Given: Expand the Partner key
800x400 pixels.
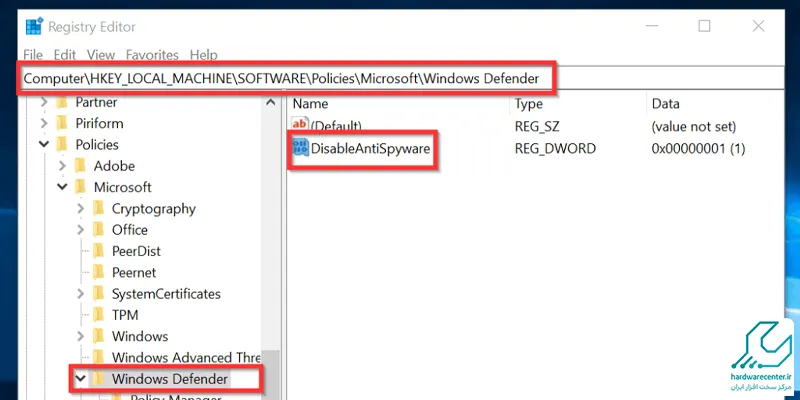Looking at the screenshot, I should point(44,102).
